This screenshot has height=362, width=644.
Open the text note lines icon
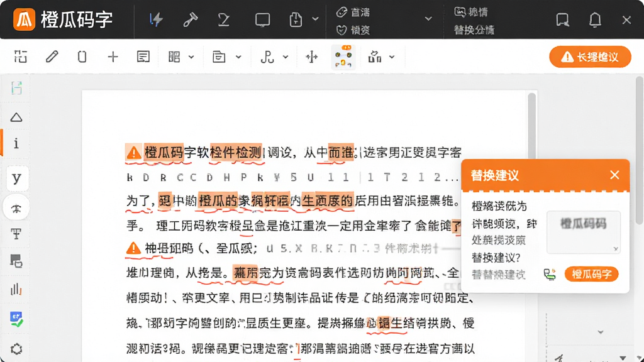(x=143, y=57)
